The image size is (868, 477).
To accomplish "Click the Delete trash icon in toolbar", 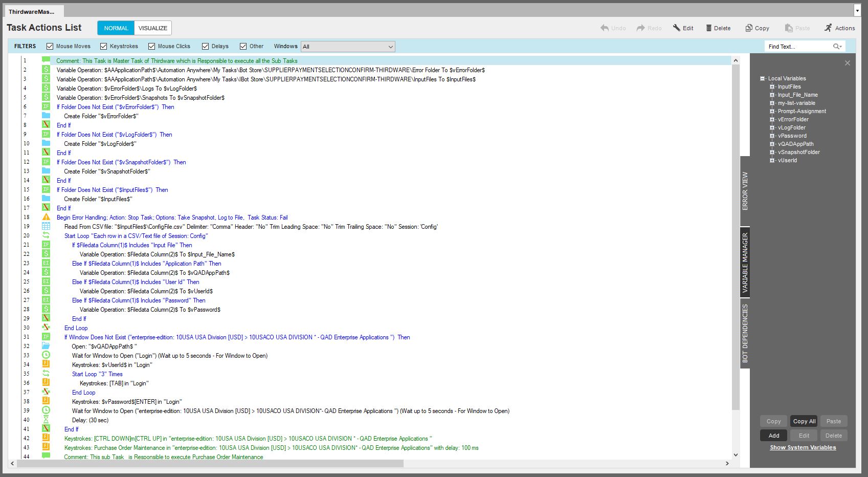I will 709,28.
